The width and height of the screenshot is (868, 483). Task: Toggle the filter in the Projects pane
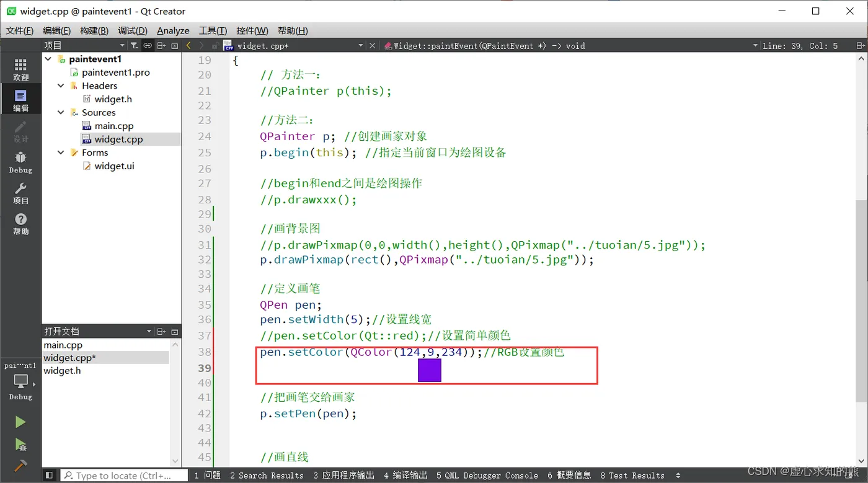click(134, 45)
